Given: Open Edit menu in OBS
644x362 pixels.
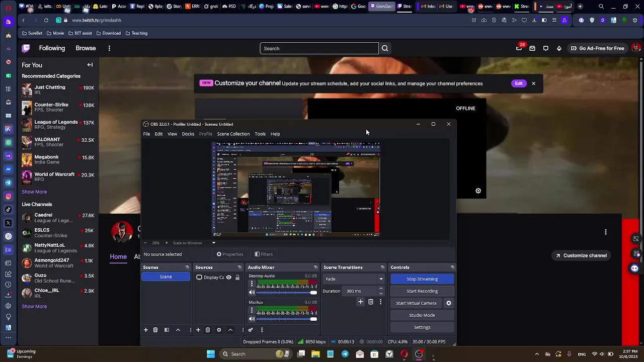Looking at the screenshot, I should click(158, 134).
